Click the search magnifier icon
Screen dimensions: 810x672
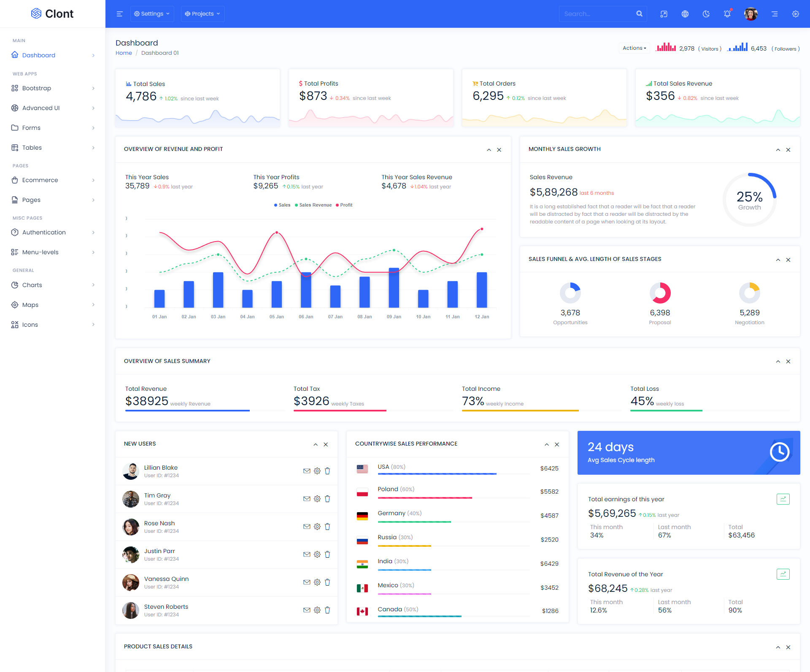tap(639, 14)
